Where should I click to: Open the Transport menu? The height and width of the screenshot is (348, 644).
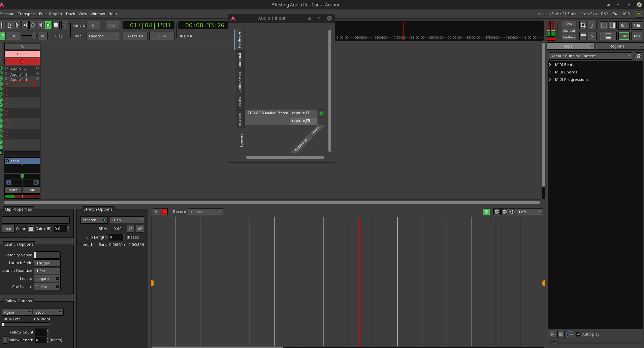(27, 14)
